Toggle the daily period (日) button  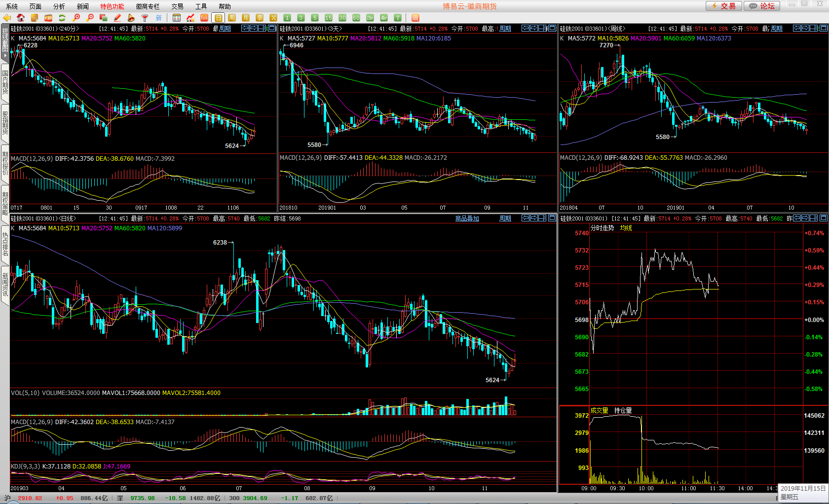[218, 18]
